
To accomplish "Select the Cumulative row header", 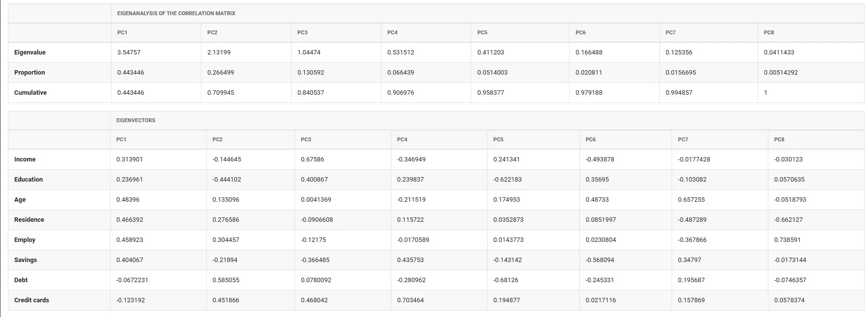I will [30, 93].
